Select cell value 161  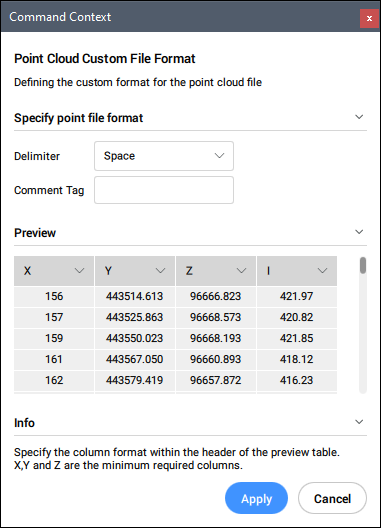pos(54,359)
